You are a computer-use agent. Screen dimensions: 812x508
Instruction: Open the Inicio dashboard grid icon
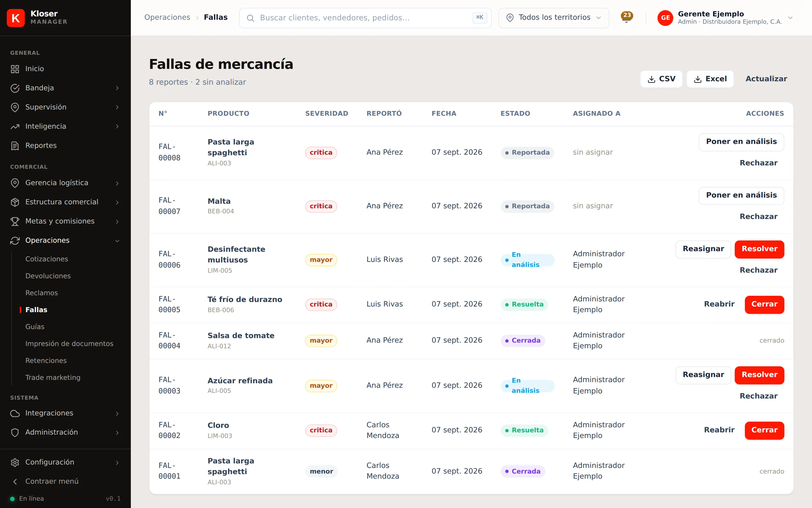tap(15, 69)
